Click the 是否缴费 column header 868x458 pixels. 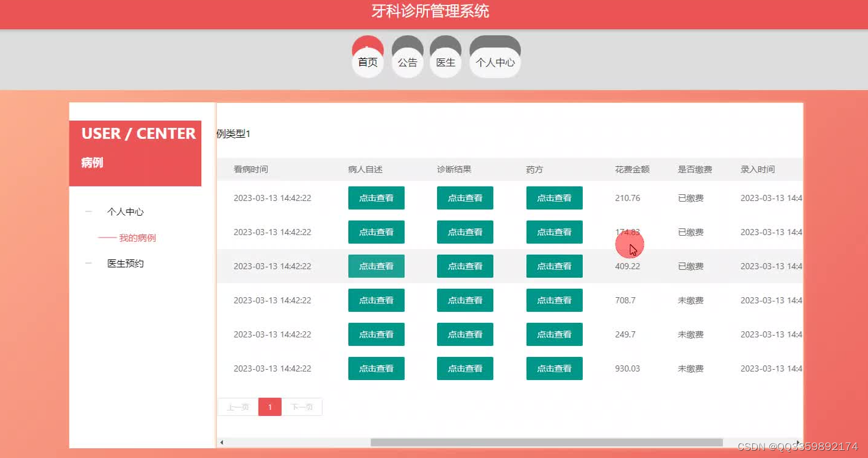point(695,169)
